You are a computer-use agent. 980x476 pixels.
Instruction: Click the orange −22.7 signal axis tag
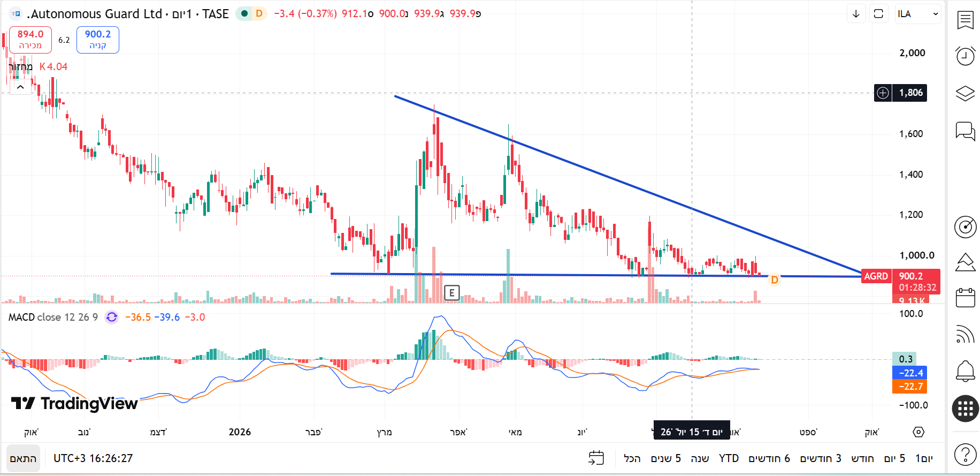click(x=909, y=386)
